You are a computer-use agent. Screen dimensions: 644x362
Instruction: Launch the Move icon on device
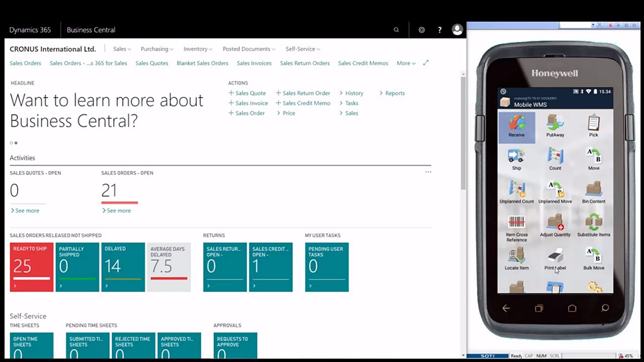click(x=594, y=159)
